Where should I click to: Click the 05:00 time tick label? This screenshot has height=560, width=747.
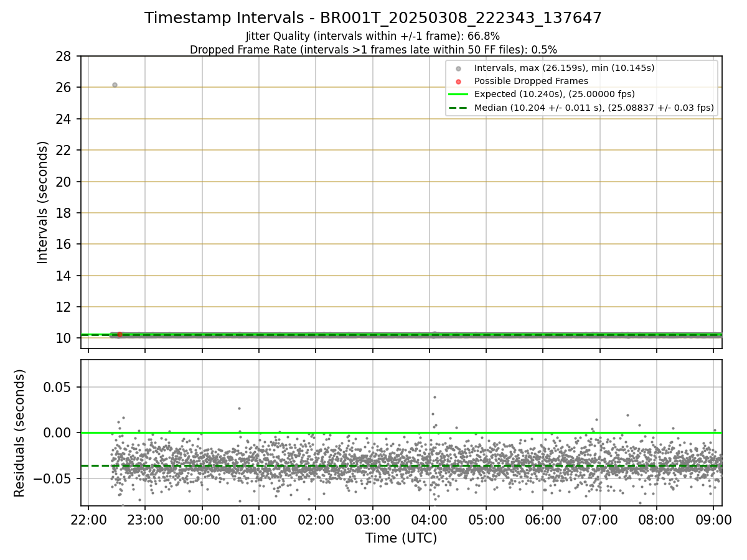486,520
